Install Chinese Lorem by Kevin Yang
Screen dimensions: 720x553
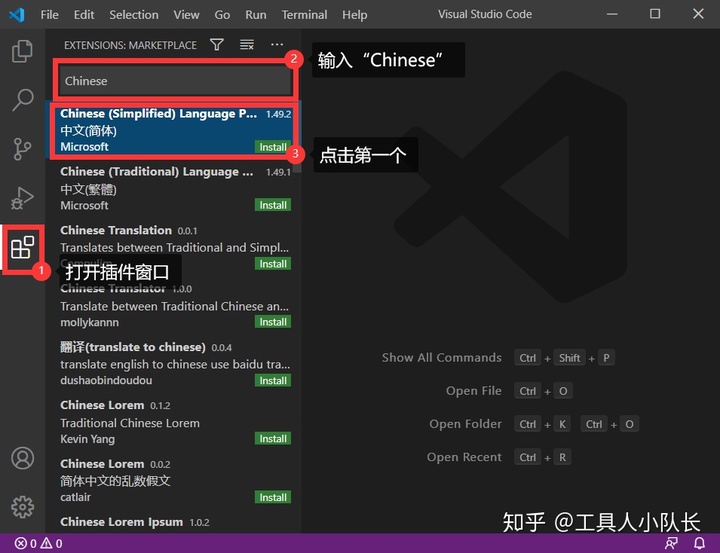[x=273, y=439]
